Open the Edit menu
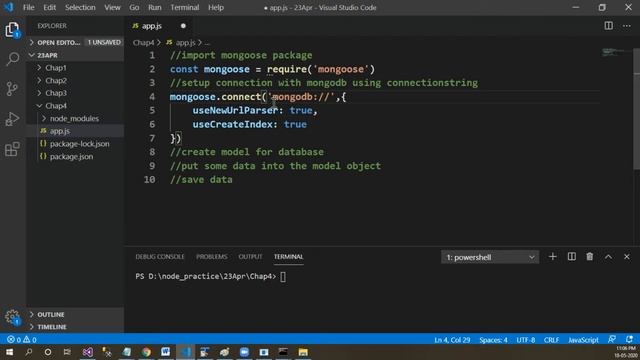 click(49, 7)
